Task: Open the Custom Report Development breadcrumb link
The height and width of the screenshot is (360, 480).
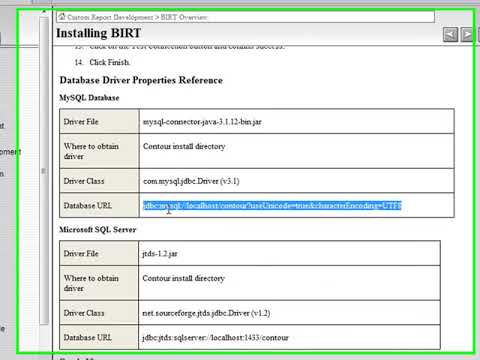Action: (x=110, y=17)
